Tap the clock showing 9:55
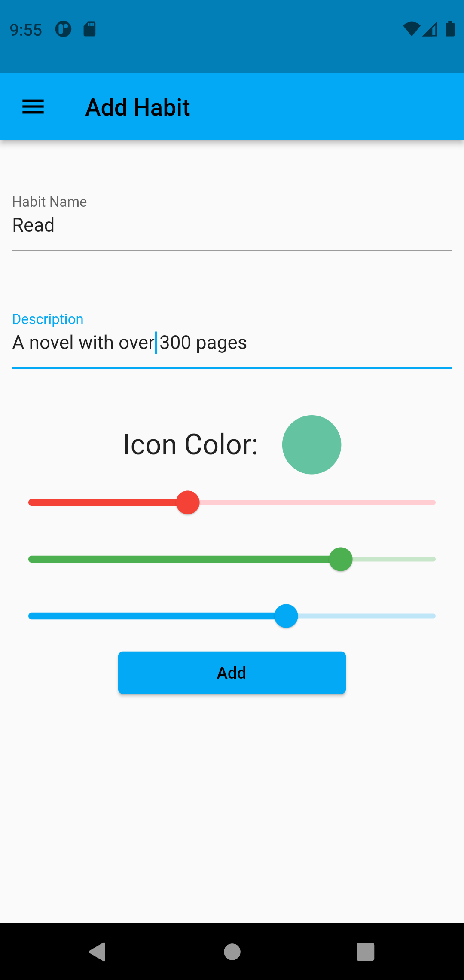Viewport: 464px width, 980px height. tap(26, 30)
